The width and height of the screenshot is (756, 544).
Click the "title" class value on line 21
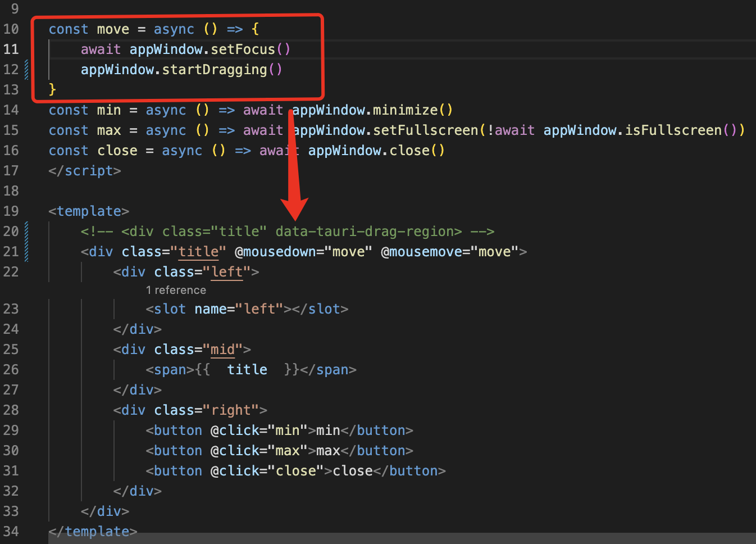click(199, 251)
